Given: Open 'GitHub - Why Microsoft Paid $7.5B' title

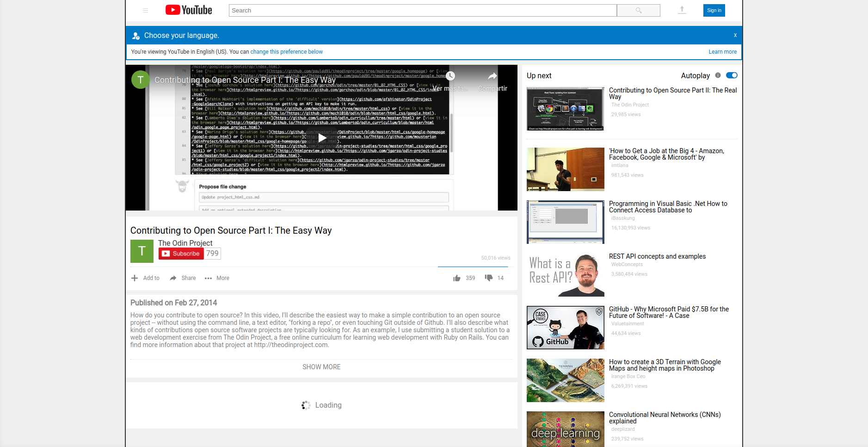Looking at the screenshot, I should (x=669, y=312).
